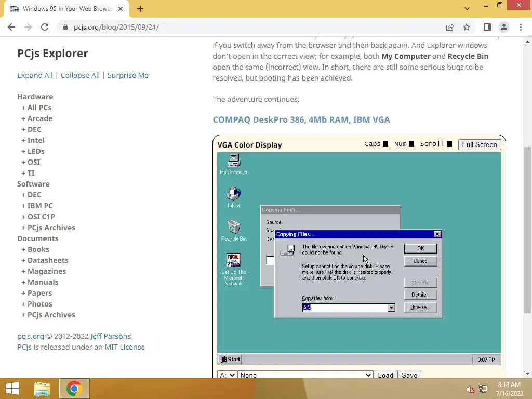Click the Windows start button on taskbar
532x399 pixels.
tap(12, 389)
